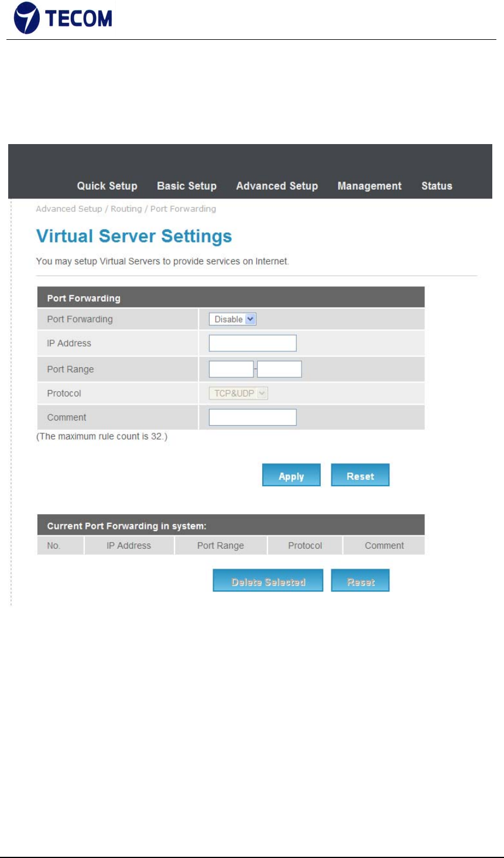Open the Basic Setup menu

(x=187, y=186)
